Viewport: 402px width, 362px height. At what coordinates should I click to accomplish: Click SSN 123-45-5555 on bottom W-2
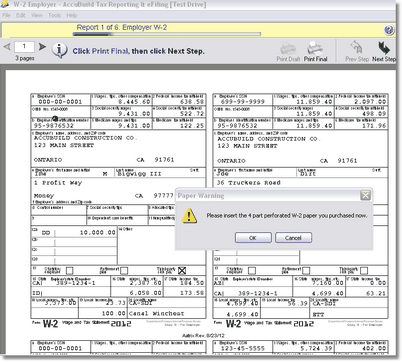[x=243, y=348]
